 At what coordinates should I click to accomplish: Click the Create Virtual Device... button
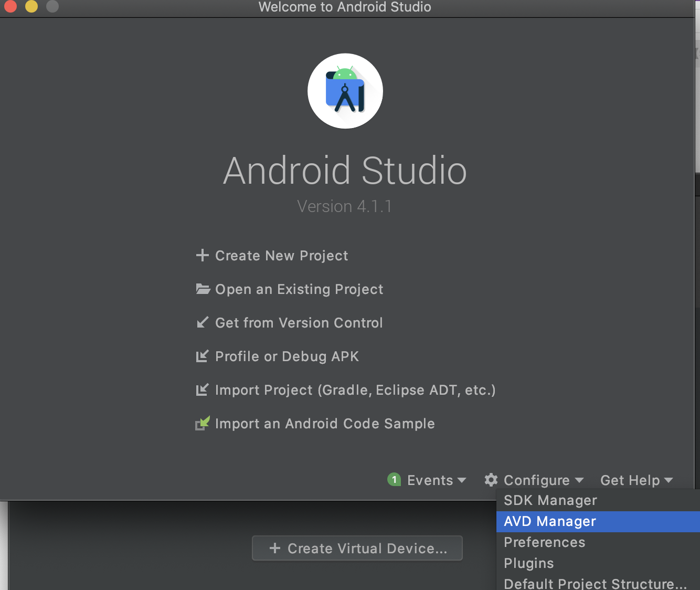pos(357,548)
